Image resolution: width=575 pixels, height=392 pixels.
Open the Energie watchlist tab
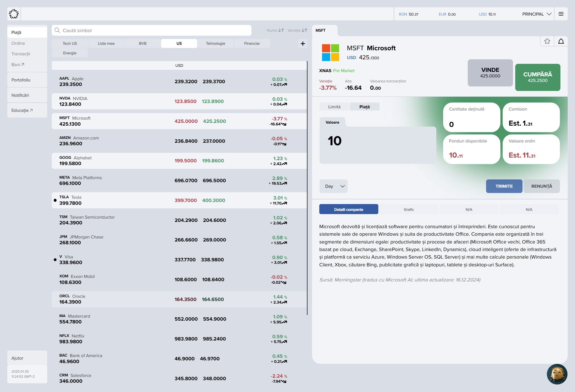(70, 53)
